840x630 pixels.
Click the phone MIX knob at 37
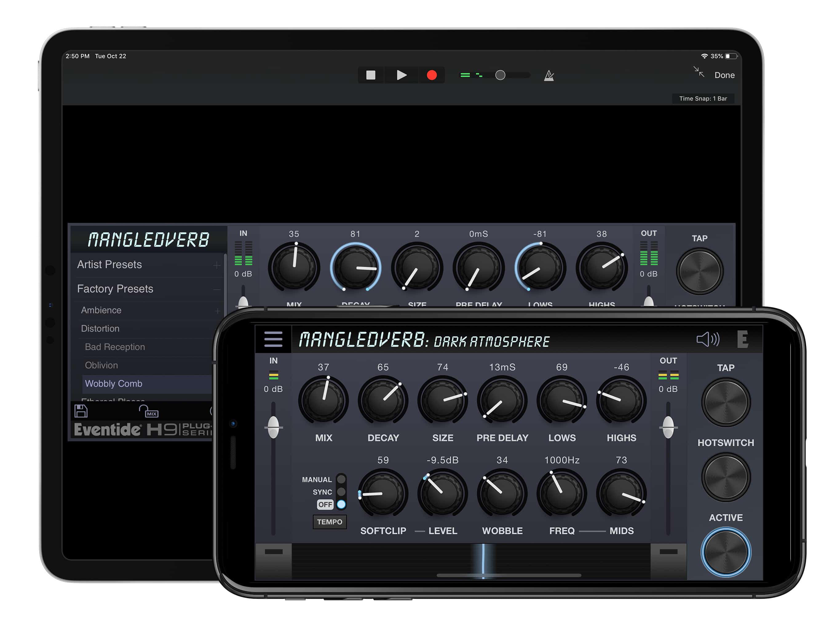(x=323, y=400)
